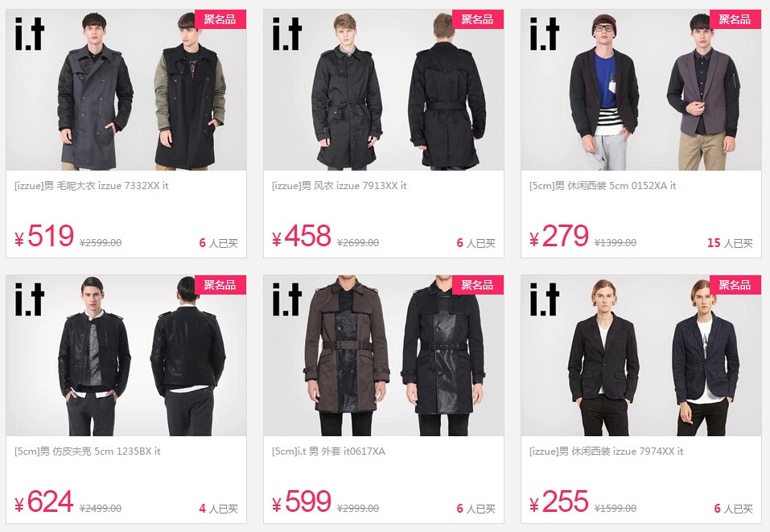Click the i.t logo on the 5cm 0152XA blazer image
The height and width of the screenshot is (532, 770).
tap(544, 34)
